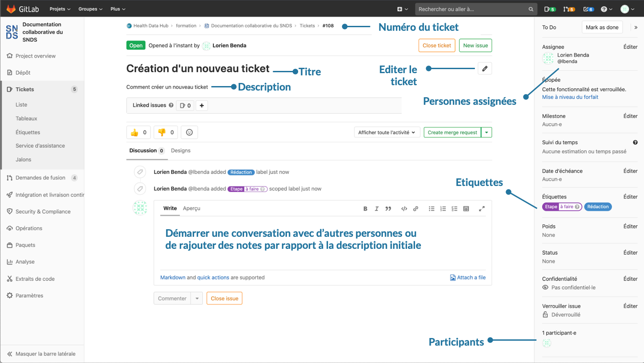
Task: Insert a link in the comment editor
Action: (x=415, y=209)
